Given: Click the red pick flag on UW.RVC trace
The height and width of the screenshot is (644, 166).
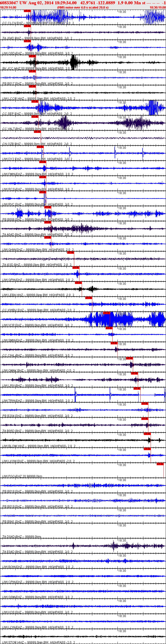Looking at the screenshot, I should pyautogui.click(x=43, y=192).
